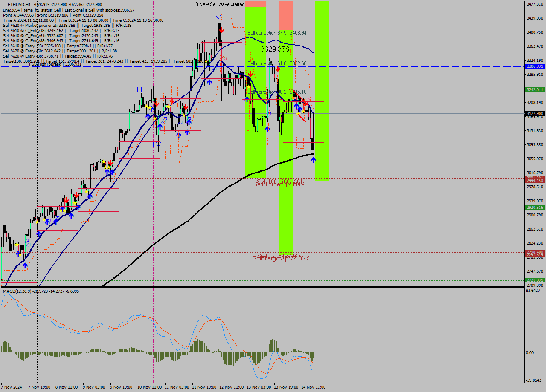The height and width of the screenshot is (392, 546).
Task: Select the red 2994.450 price tag
Action: click(535, 181)
